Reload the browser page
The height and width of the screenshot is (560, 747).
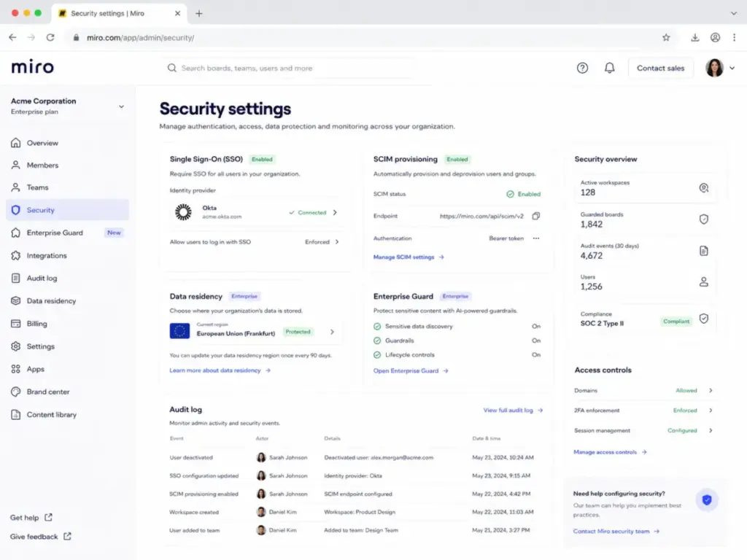pos(50,38)
